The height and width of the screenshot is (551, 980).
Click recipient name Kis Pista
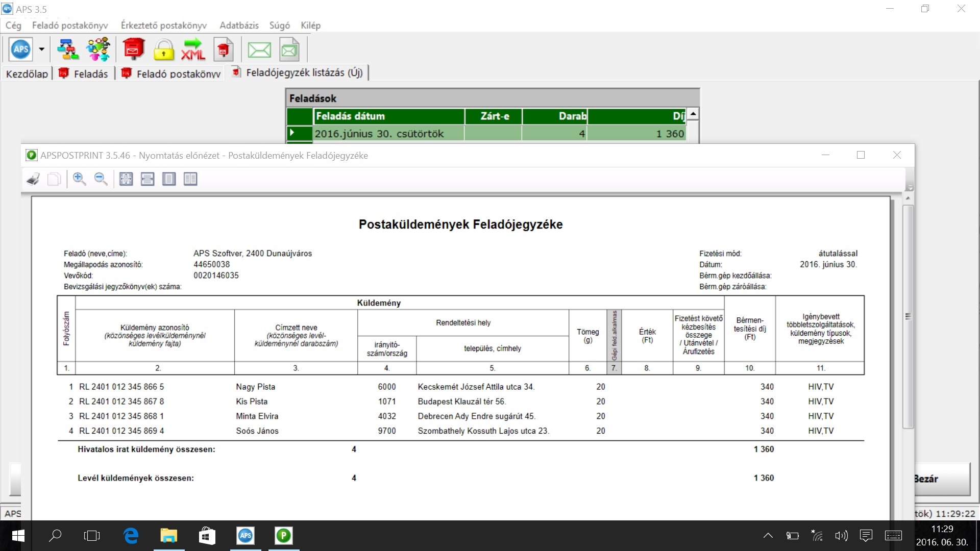(x=252, y=402)
